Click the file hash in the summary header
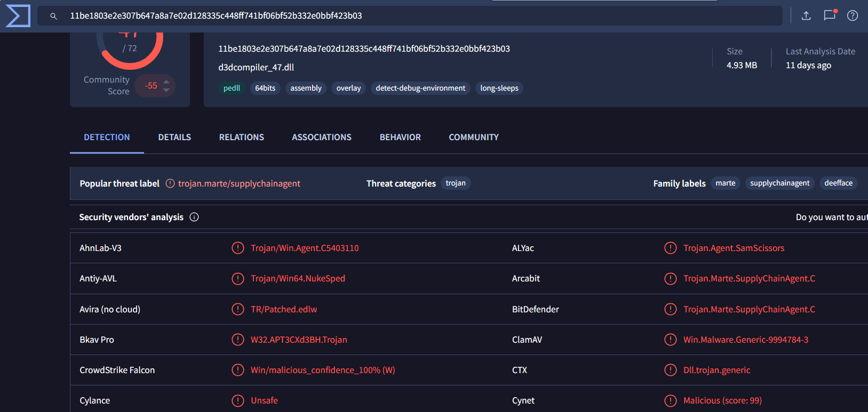Image resolution: width=868 pixels, height=412 pixels. tap(364, 49)
